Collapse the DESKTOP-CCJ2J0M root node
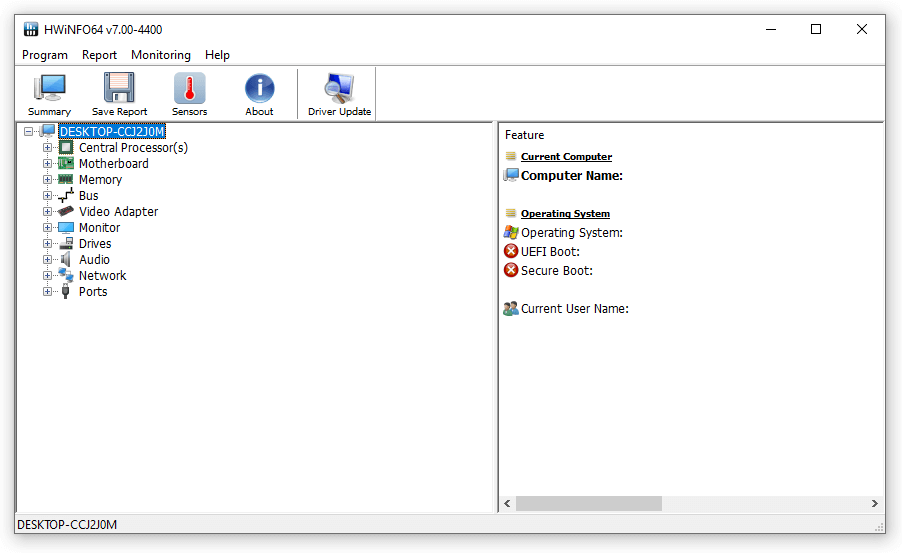902x559 pixels. tap(28, 132)
